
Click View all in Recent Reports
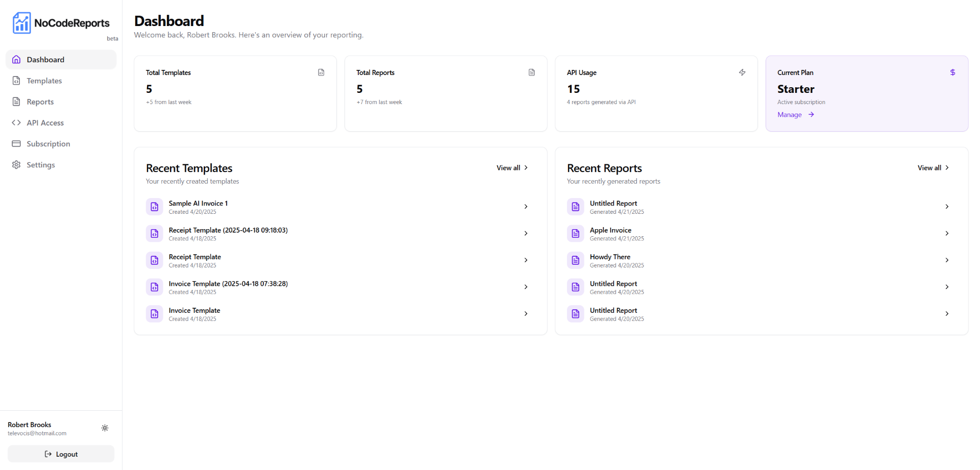(934, 168)
